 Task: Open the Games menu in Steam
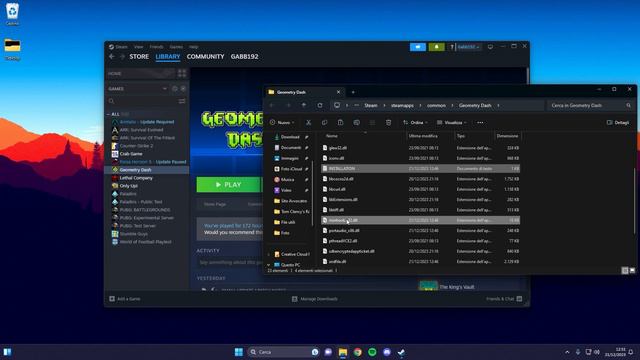pyautogui.click(x=176, y=47)
